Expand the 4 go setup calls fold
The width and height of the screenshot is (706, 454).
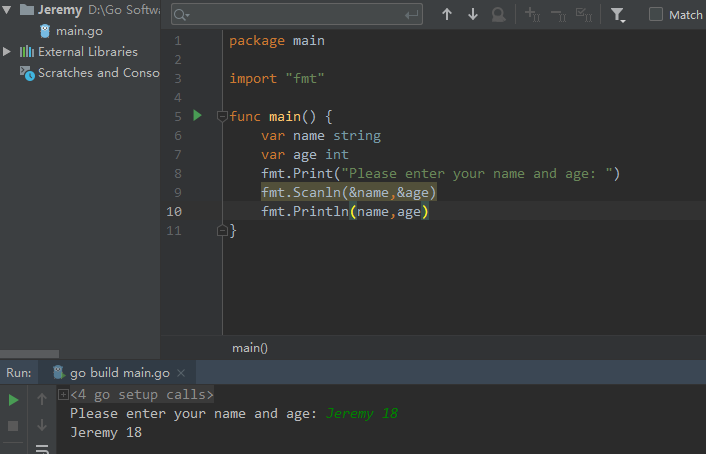click(63, 395)
